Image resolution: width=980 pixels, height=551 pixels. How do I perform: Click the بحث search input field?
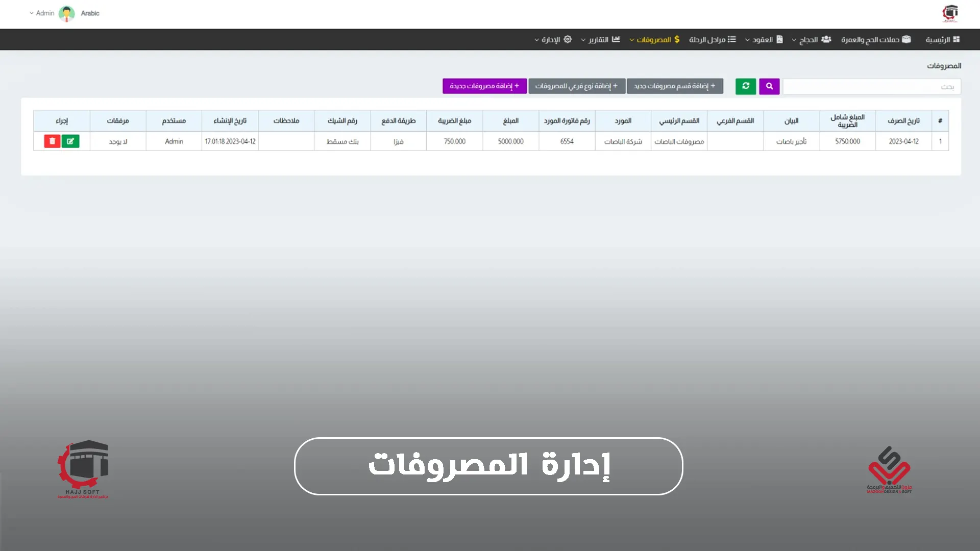click(871, 87)
